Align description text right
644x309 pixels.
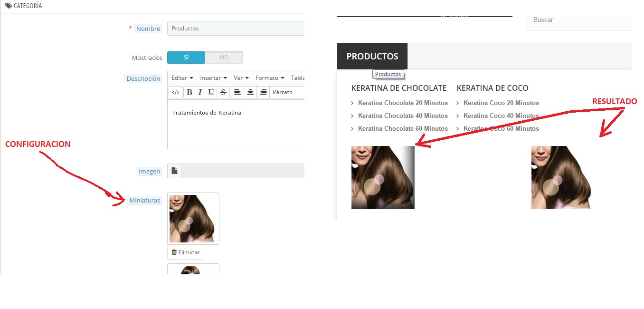[x=263, y=92]
